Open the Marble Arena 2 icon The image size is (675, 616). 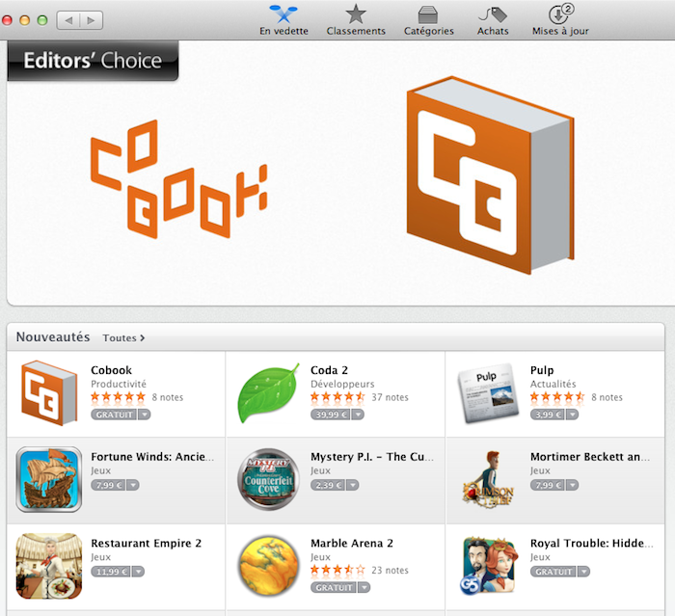[268, 565]
